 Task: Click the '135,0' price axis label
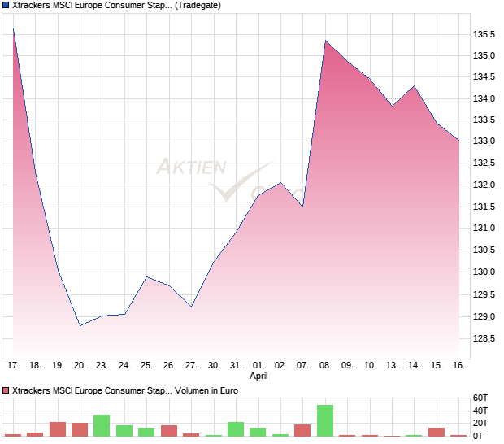click(484, 55)
